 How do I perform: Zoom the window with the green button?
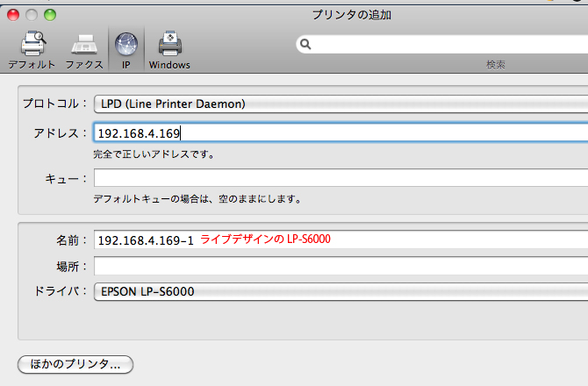(x=50, y=15)
